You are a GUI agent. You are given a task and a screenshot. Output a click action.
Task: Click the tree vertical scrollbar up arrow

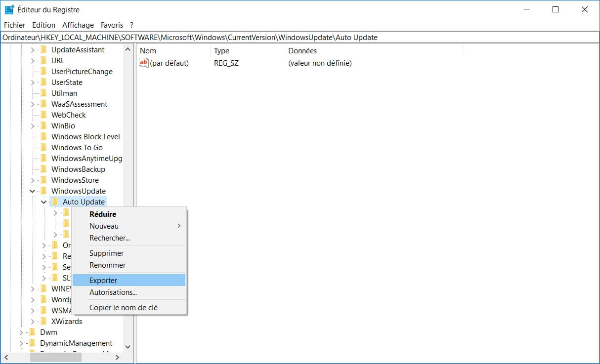[x=128, y=49]
